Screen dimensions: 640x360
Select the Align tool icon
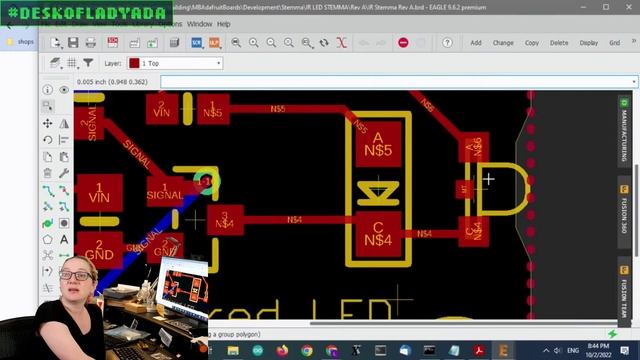64,140
